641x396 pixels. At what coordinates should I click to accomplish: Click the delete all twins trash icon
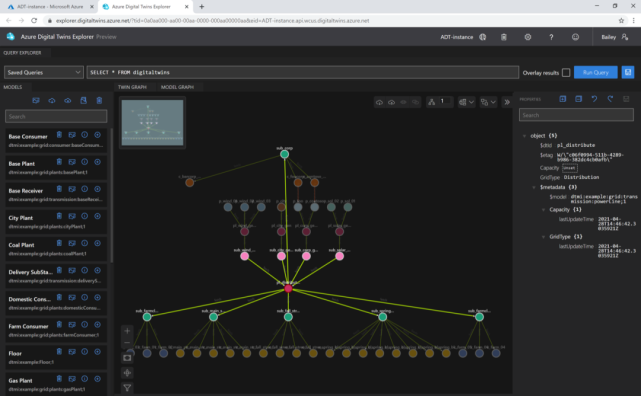click(504, 37)
